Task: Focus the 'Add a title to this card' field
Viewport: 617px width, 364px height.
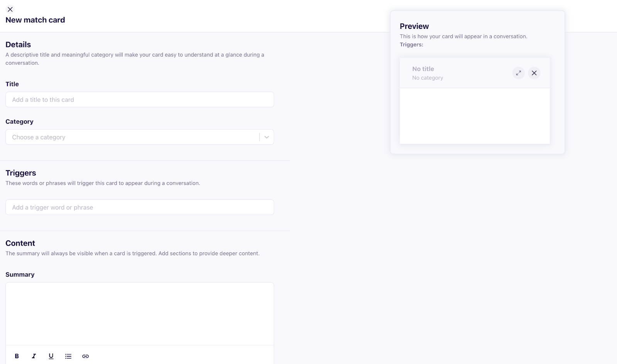Action: point(140,100)
